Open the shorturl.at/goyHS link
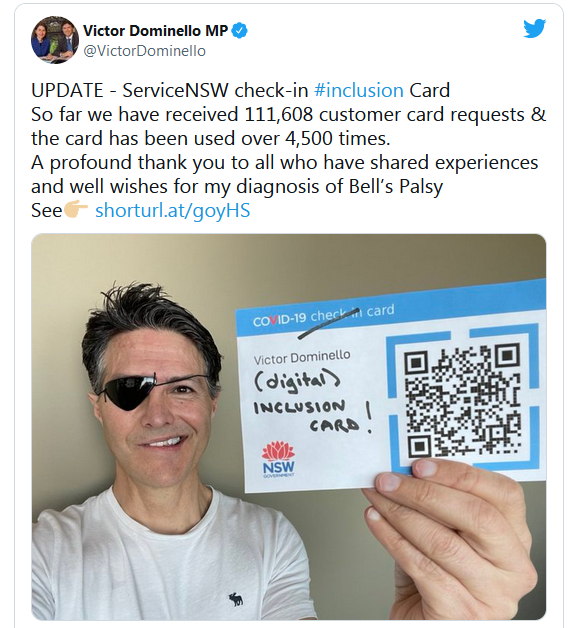 [x=173, y=210]
